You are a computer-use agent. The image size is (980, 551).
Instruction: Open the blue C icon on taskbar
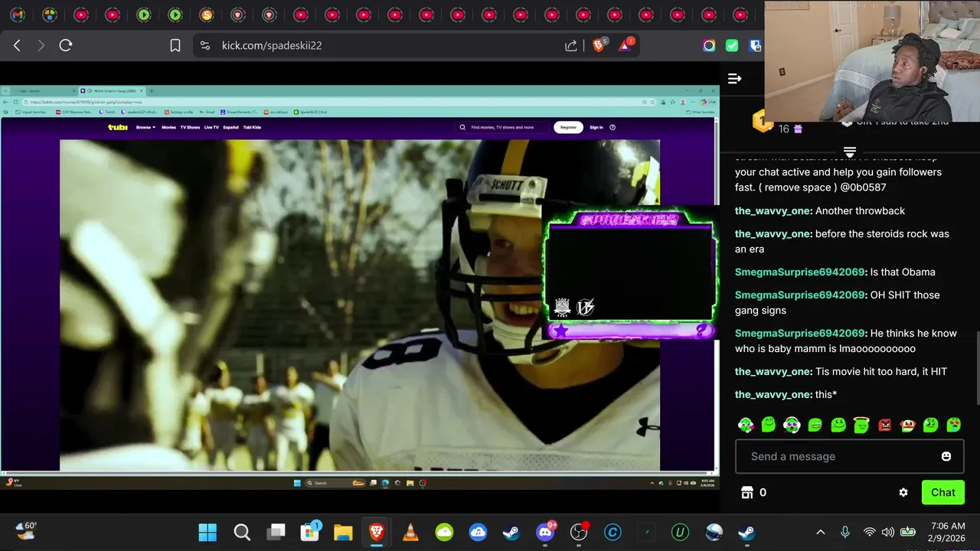612,532
